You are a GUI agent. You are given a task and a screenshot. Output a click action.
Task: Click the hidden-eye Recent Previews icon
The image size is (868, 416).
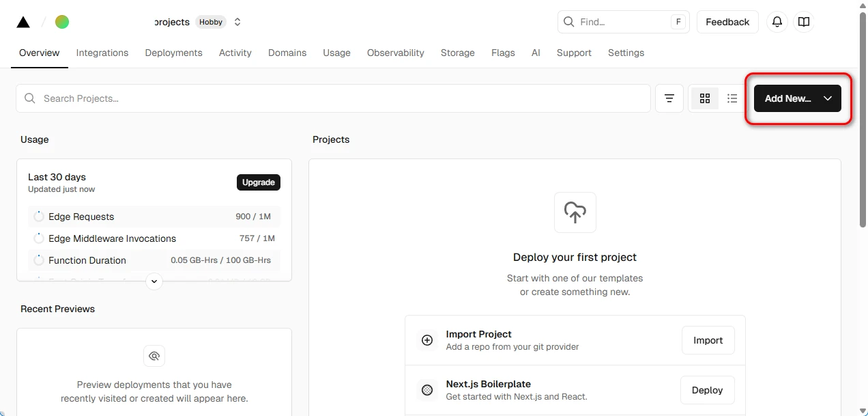(x=154, y=356)
